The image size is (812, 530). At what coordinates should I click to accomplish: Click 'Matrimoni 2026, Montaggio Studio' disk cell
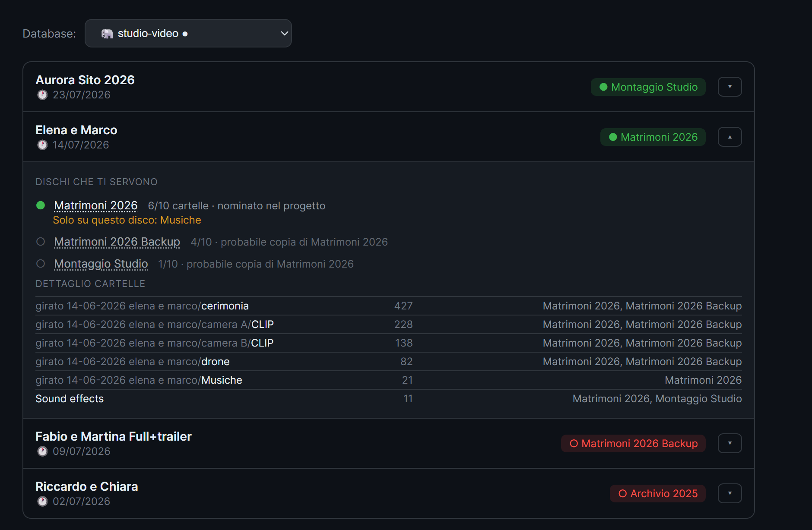click(657, 399)
